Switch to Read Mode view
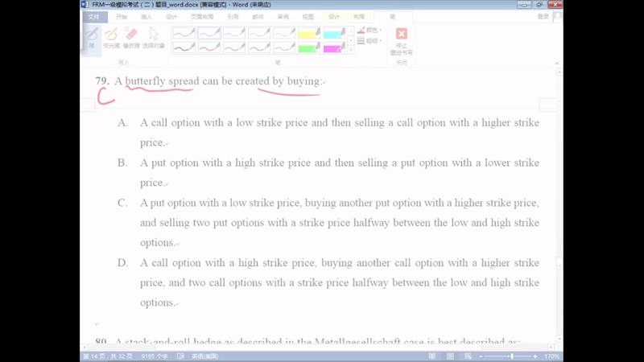644x362 pixels. pos(432,356)
